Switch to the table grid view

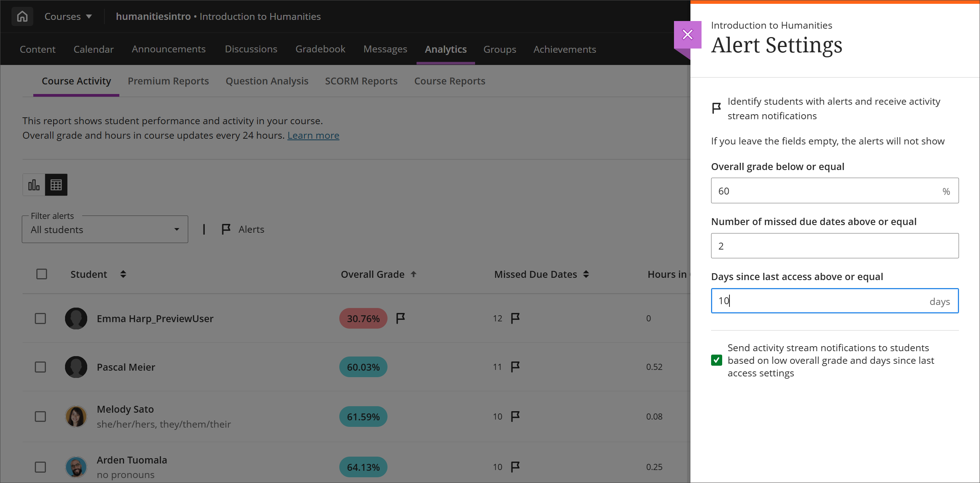[56, 185]
